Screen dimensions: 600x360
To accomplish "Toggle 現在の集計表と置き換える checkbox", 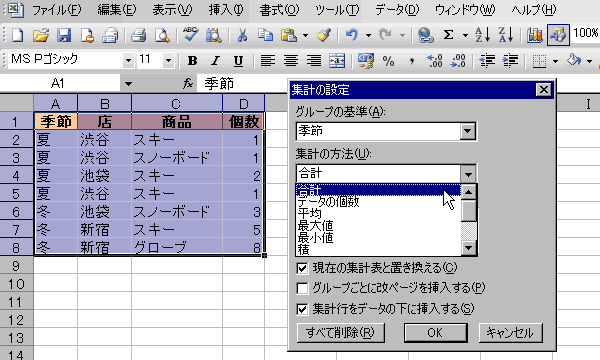I will 302,268.
